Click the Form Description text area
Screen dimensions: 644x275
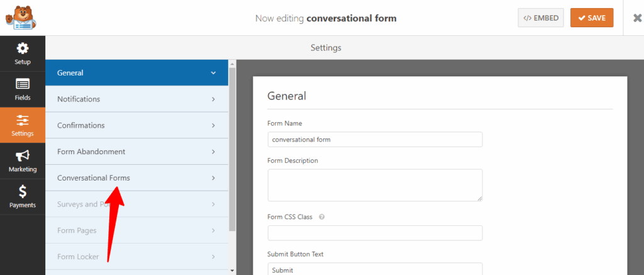coord(375,185)
